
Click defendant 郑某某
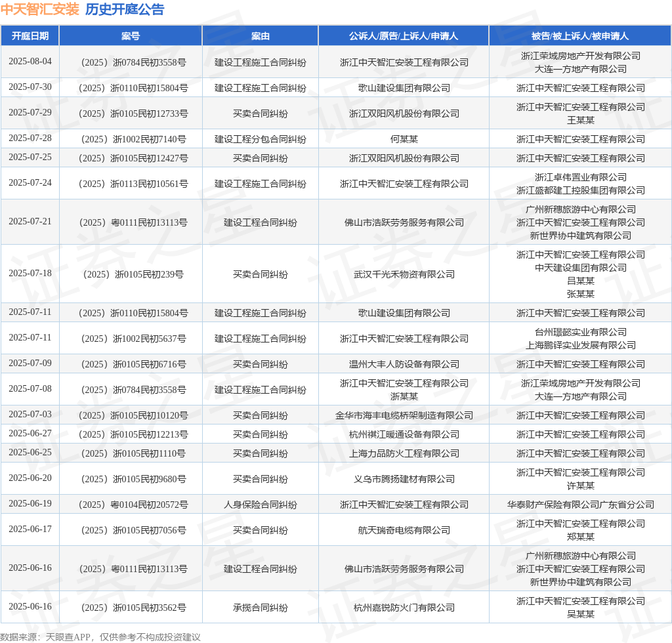(580, 537)
